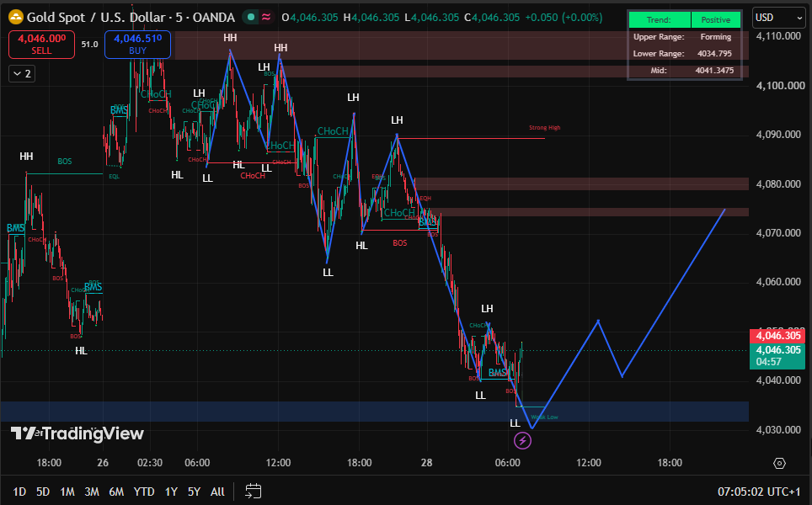This screenshot has height=505, width=812.
Task: Click the green Positive trend cell
Action: click(x=716, y=19)
